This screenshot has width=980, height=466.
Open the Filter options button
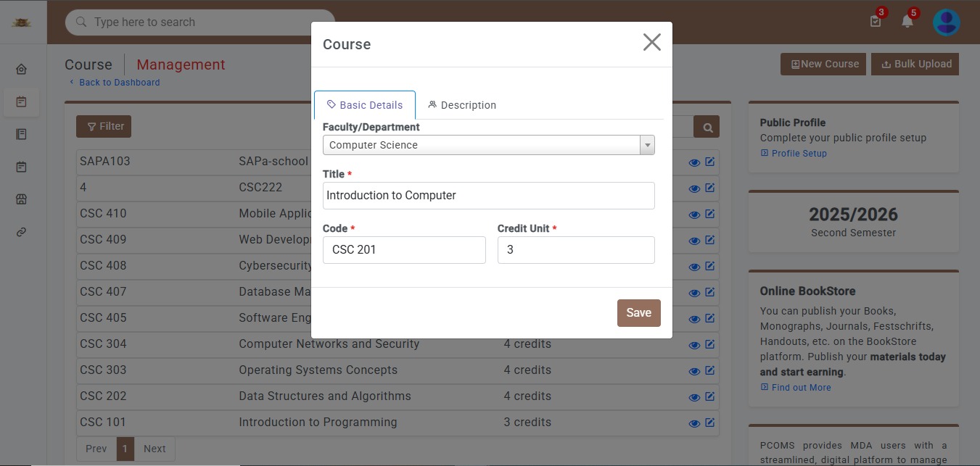[104, 126]
